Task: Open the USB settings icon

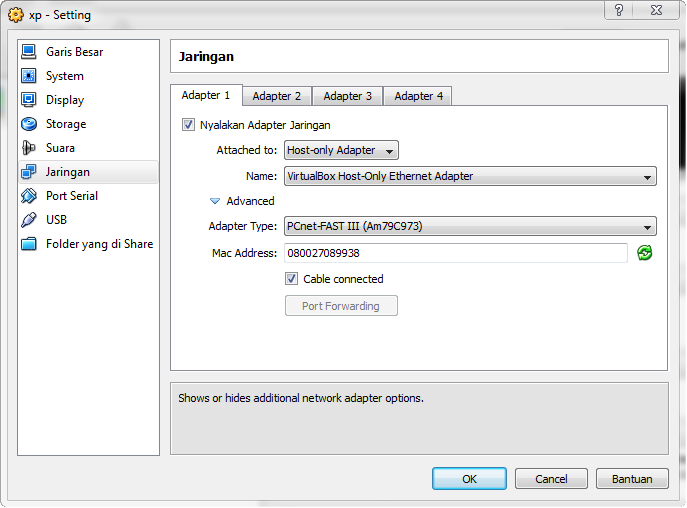Action: click(x=28, y=220)
